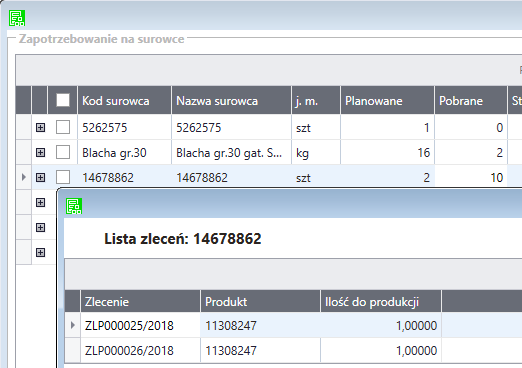Click the green app icon in main window title bar

pyautogui.click(x=17, y=18)
